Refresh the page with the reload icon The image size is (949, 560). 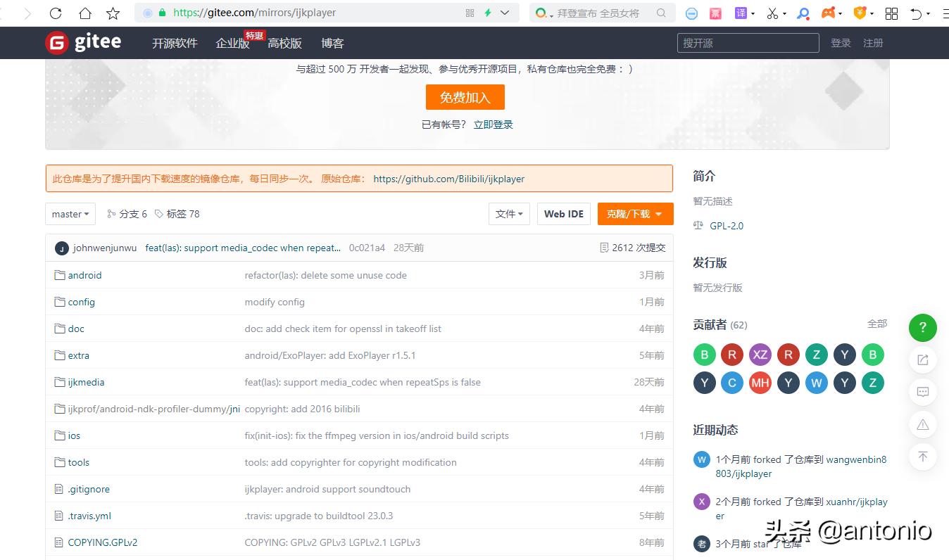point(55,13)
